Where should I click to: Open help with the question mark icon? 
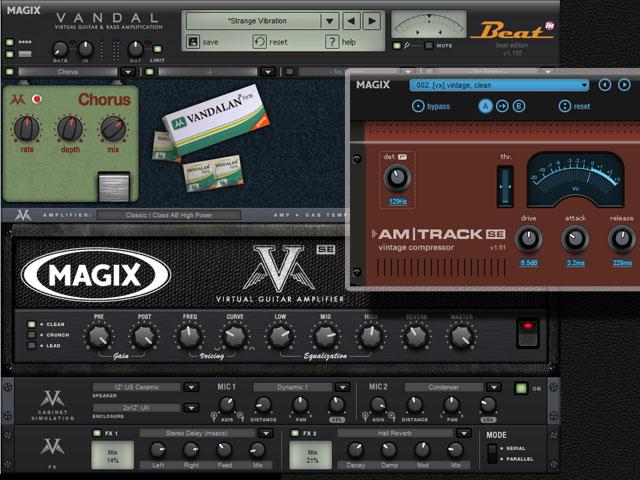pos(332,42)
